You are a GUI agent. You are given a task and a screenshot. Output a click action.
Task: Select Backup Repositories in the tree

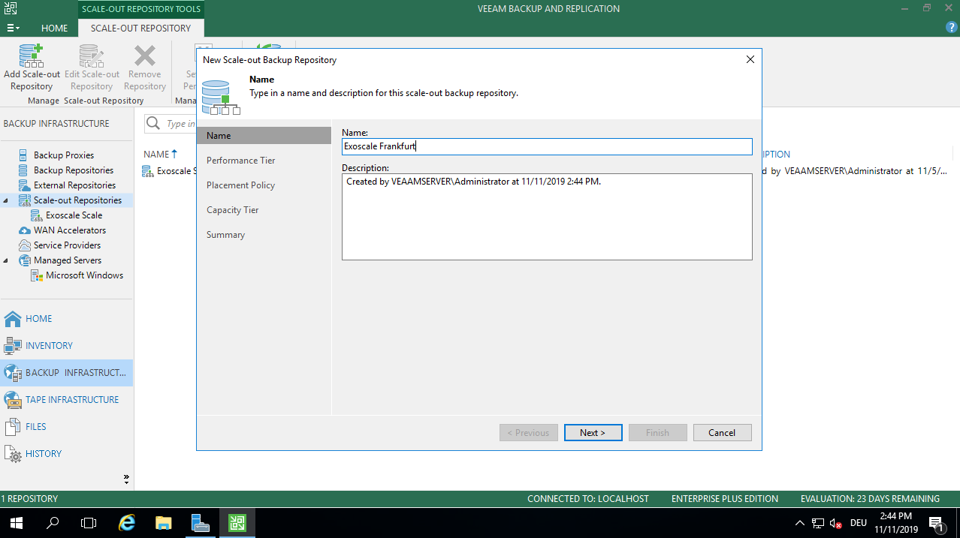tap(73, 170)
